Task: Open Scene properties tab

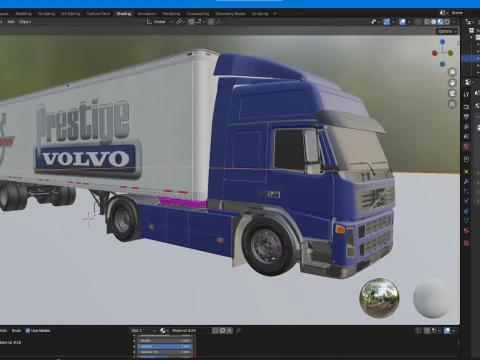Action: click(466, 136)
